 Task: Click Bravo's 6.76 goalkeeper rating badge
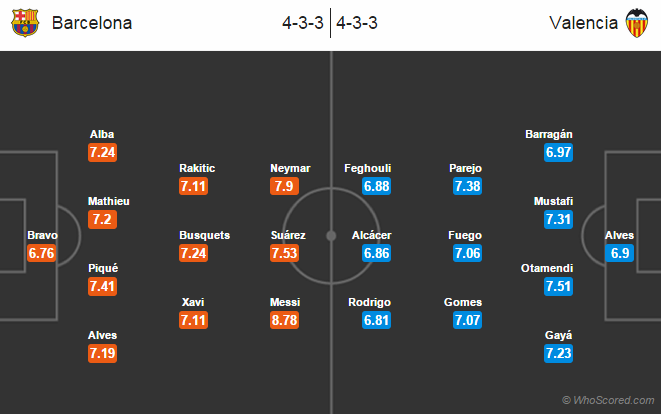(41, 253)
